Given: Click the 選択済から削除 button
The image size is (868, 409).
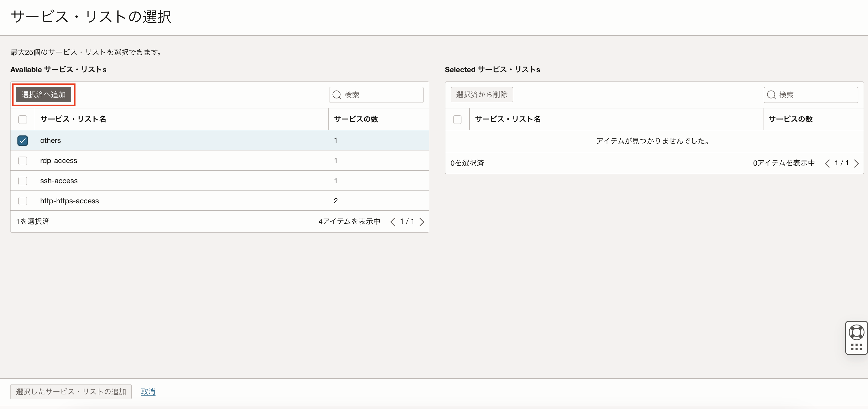Looking at the screenshot, I should point(482,95).
